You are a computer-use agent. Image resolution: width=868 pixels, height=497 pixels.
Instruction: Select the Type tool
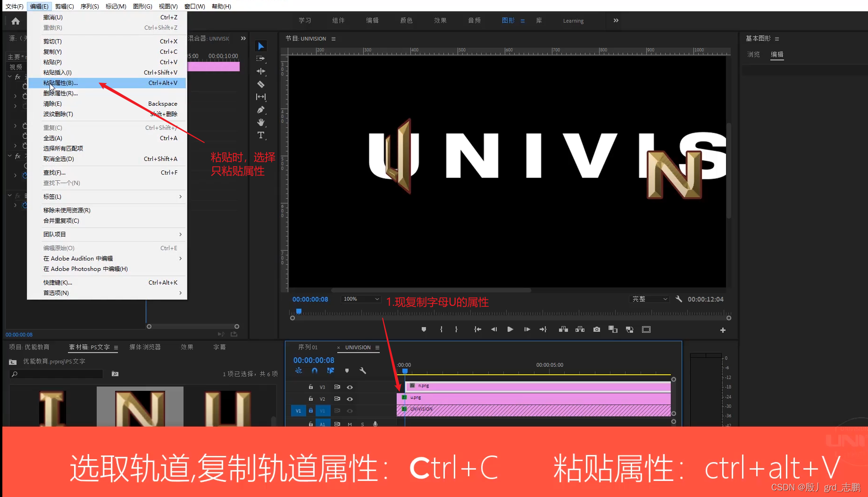click(x=261, y=135)
